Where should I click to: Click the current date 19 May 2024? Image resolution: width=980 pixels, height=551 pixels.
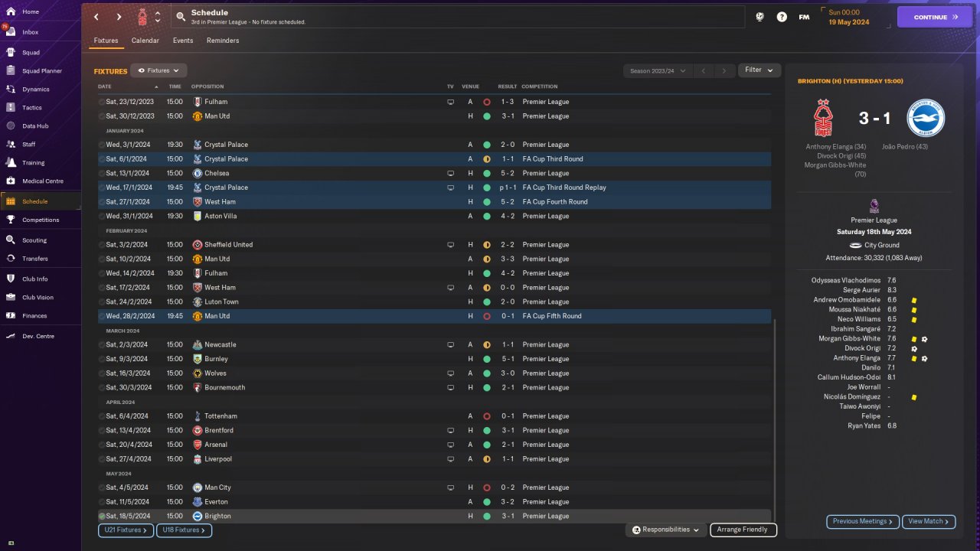click(x=850, y=21)
